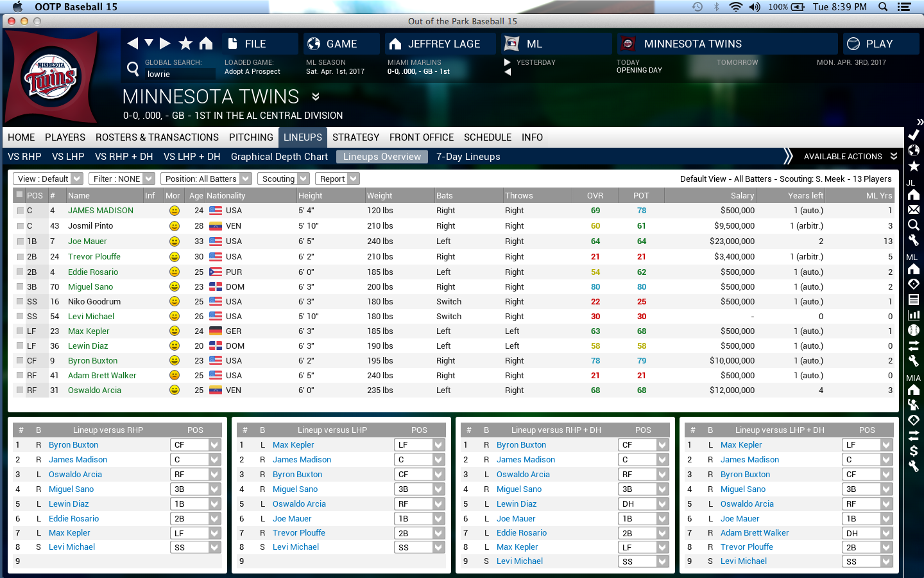924x578 pixels.
Task: Open the MIA home icon in sidebar
Action: click(914, 389)
